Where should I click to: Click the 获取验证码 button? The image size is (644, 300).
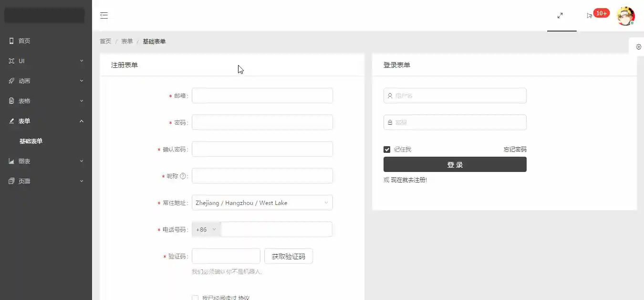tap(289, 256)
